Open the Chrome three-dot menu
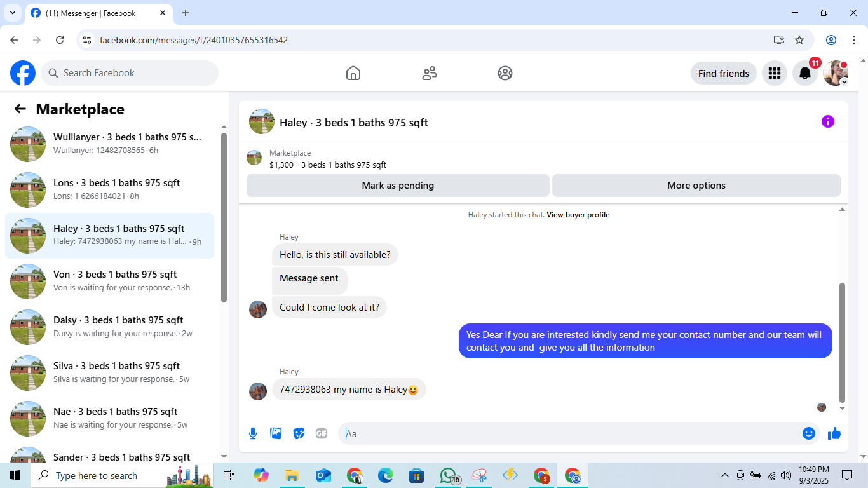868x488 pixels. [854, 40]
